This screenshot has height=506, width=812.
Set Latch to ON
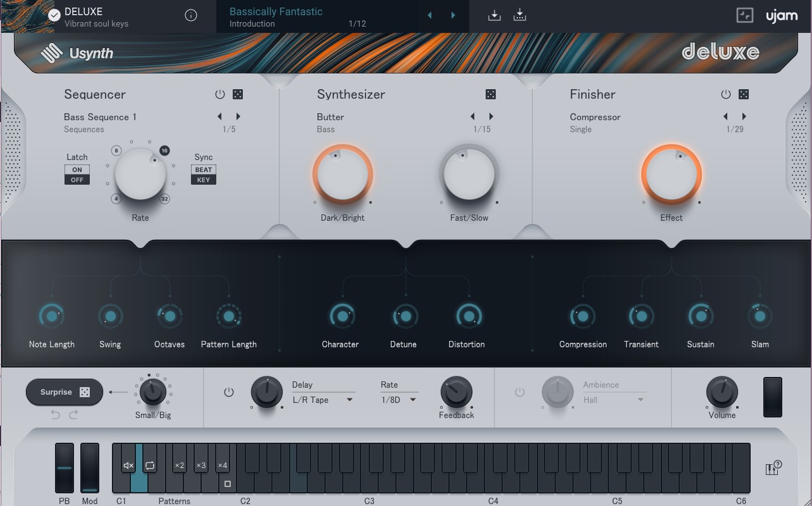click(77, 170)
